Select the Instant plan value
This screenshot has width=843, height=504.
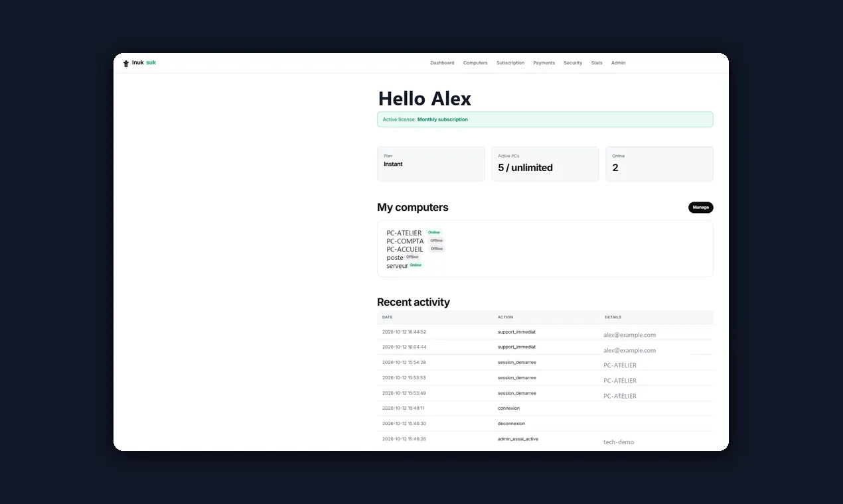pos(393,164)
